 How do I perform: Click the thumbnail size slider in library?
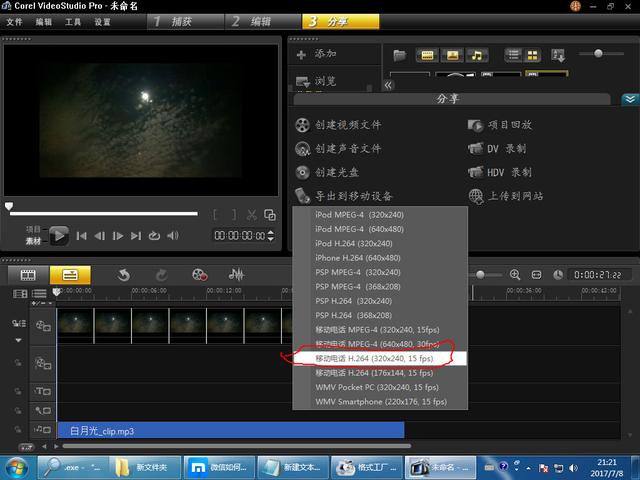[x=600, y=53]
